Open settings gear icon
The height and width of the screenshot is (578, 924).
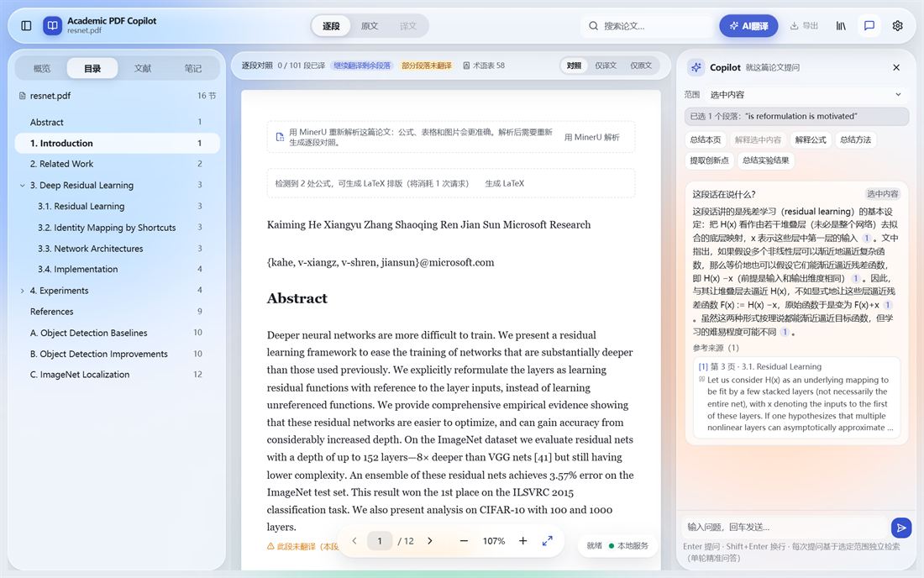pyautogui.click(x=897, y=25)
